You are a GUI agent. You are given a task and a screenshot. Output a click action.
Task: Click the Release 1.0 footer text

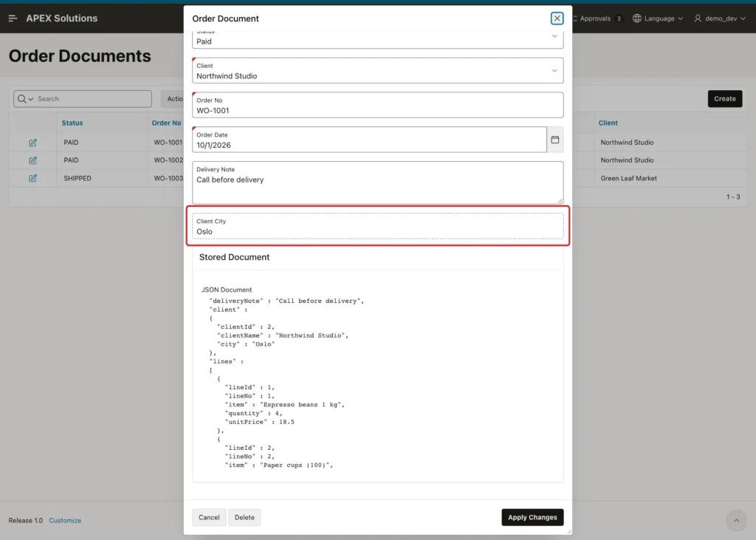coord(26,520)
